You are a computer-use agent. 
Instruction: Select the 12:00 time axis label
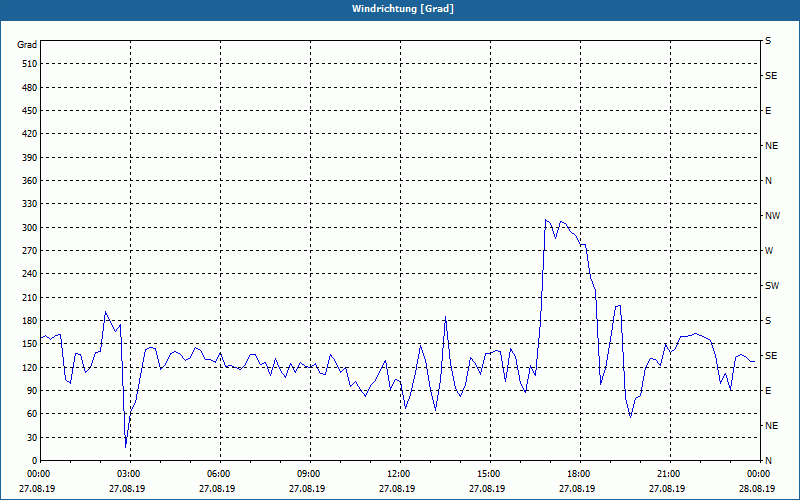click(398, 473)
